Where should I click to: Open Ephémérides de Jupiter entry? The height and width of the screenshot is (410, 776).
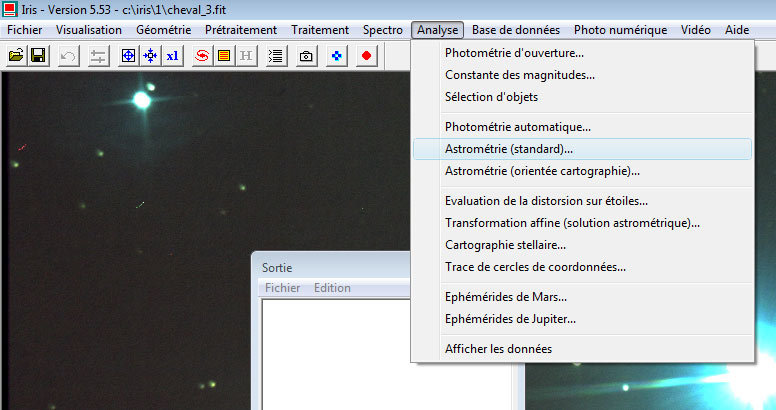[582, 319]
